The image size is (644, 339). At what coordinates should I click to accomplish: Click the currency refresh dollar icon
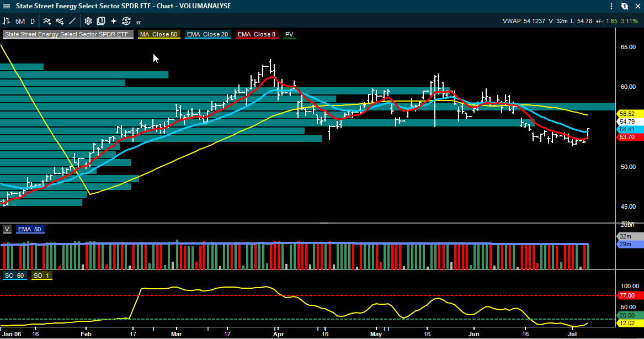click(x=126, y=21)
